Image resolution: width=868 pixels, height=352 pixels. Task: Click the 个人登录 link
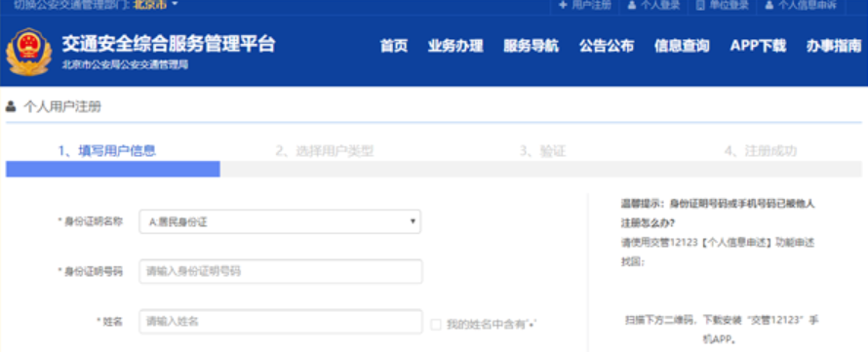pyautogui.click(x=660, y=5)
